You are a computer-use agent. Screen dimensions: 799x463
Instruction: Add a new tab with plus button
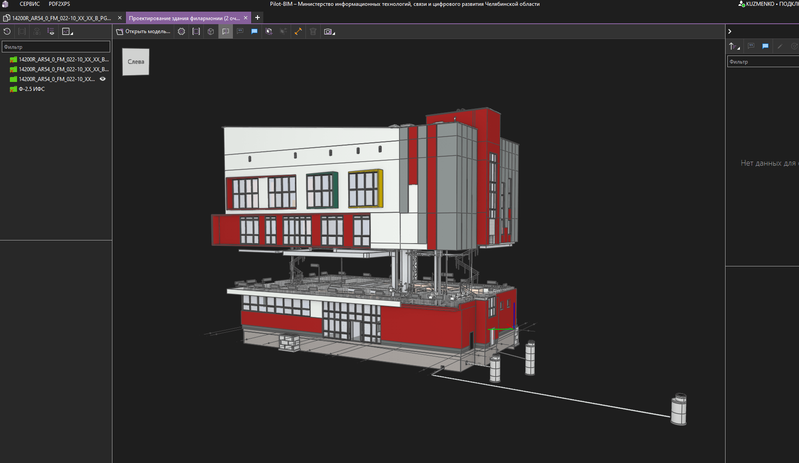tap(257, 18)
